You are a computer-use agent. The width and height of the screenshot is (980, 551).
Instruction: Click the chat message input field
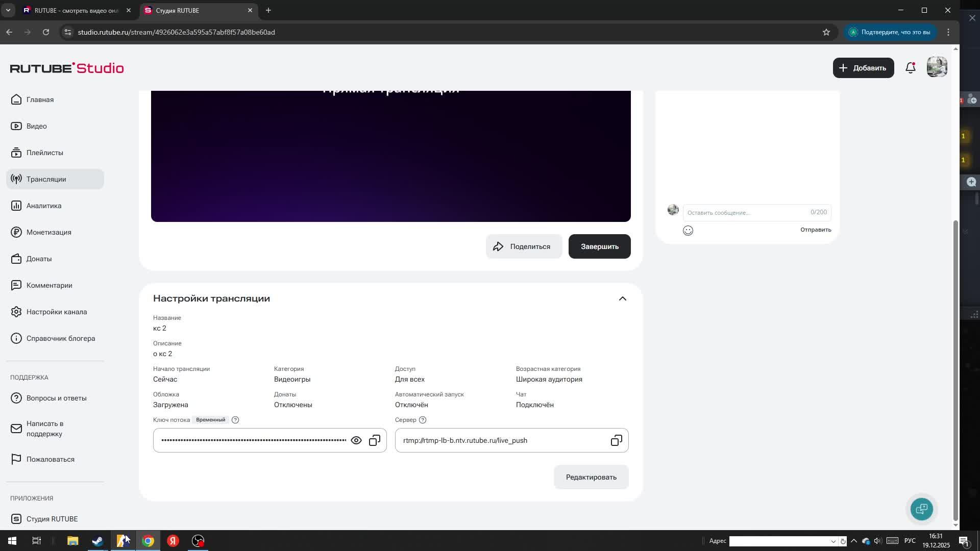click(745, 213)
